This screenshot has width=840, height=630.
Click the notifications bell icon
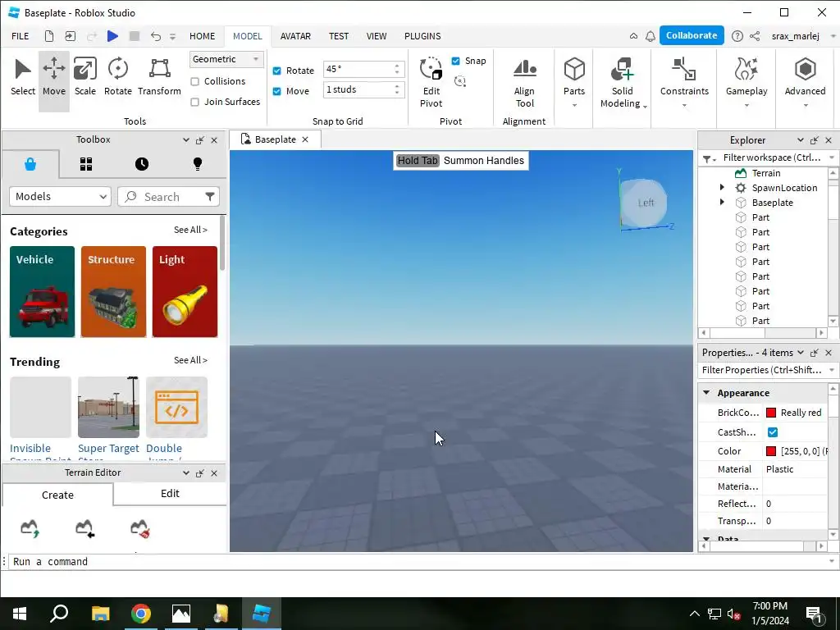(651, 36)
